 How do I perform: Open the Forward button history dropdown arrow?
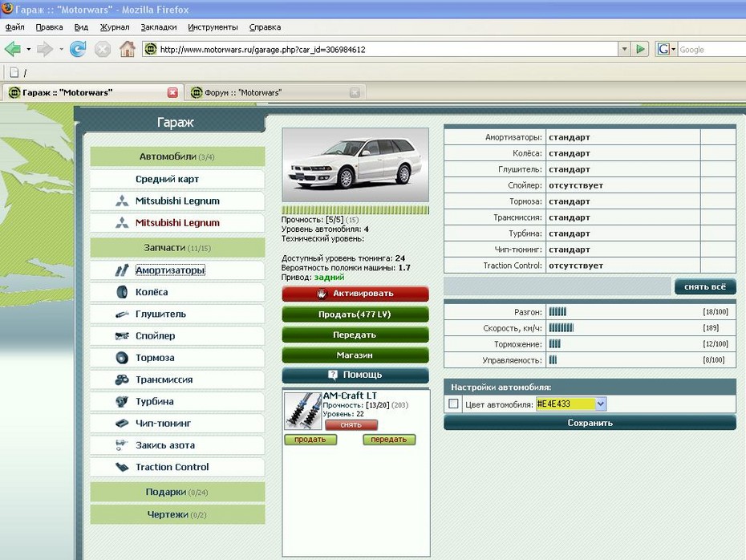61,49
